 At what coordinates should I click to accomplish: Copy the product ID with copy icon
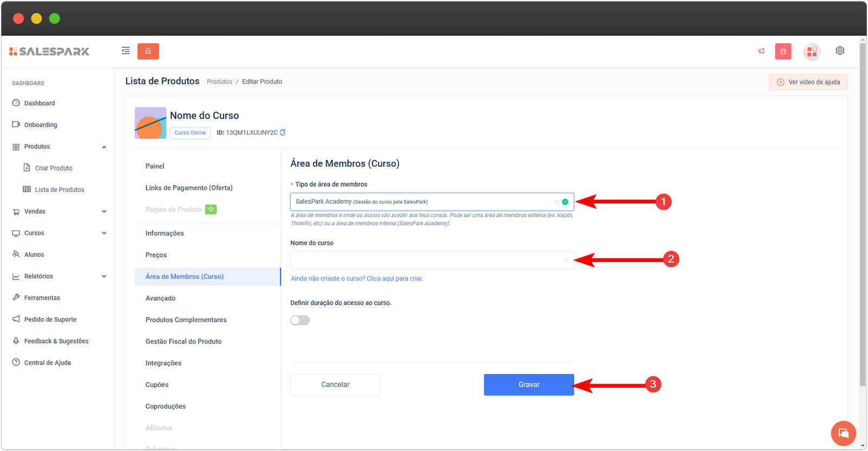[x=283, y=132]
